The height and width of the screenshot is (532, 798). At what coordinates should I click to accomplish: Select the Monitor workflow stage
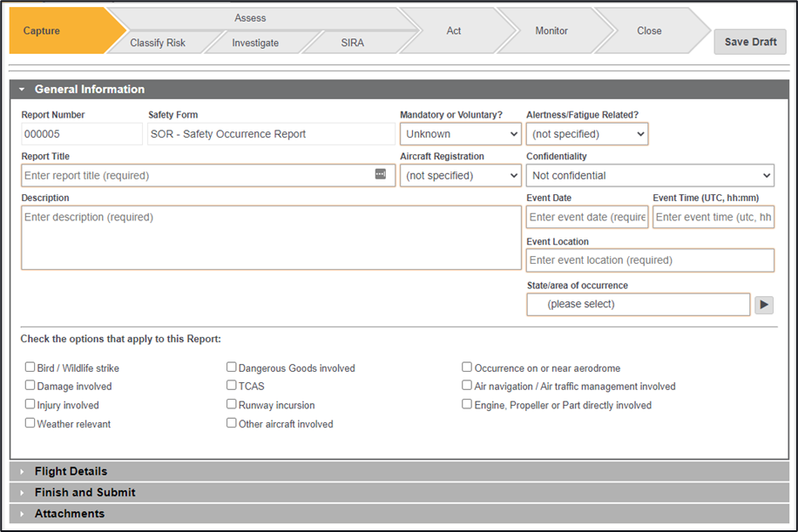pyautogui.click(x=551, y=30)
